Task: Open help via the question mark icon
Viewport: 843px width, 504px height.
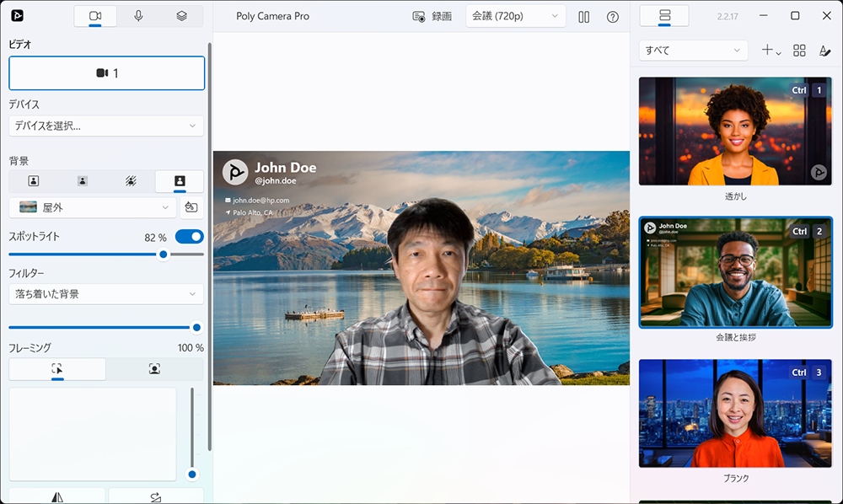Action: [613, 17]
